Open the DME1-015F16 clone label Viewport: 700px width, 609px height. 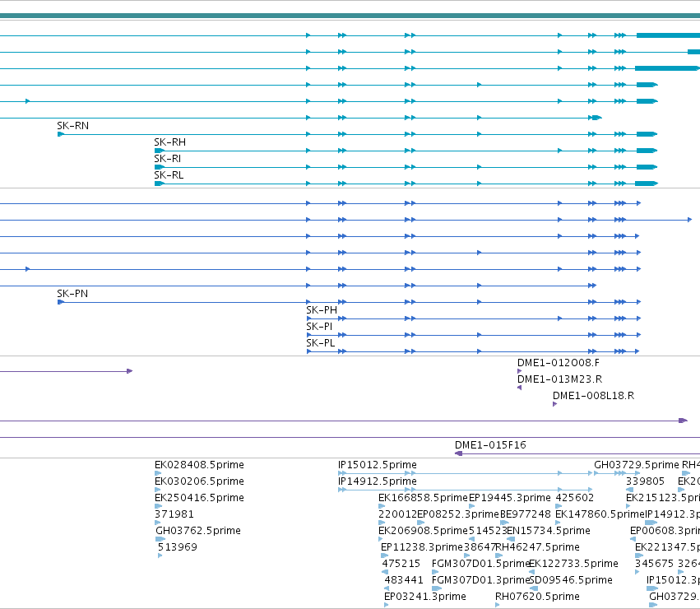pos(490,445)
